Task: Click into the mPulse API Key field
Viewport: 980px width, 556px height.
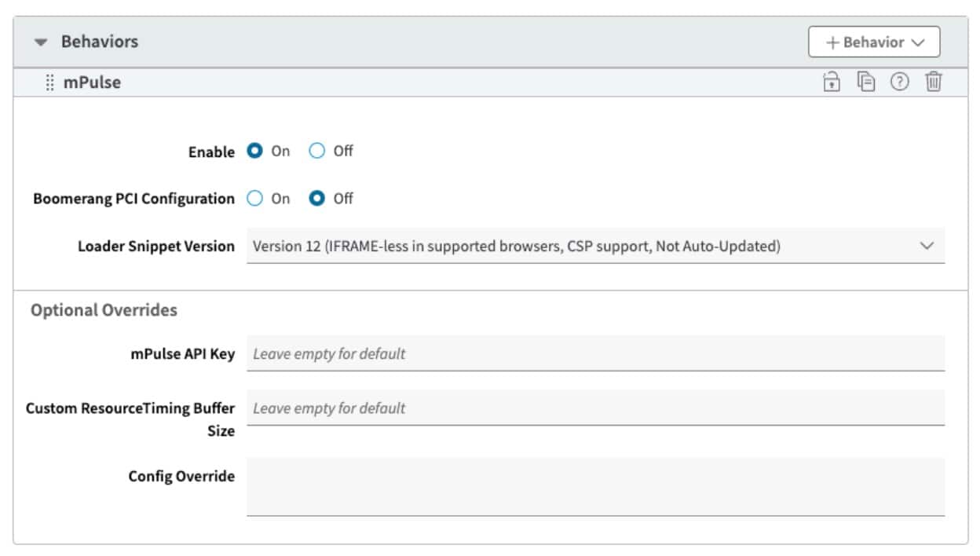Action: 595,354
